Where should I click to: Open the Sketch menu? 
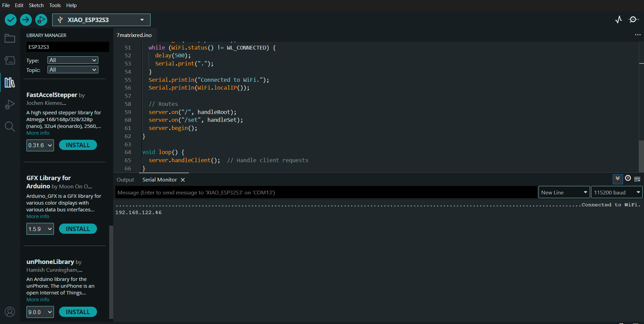[x=36, y=5]
